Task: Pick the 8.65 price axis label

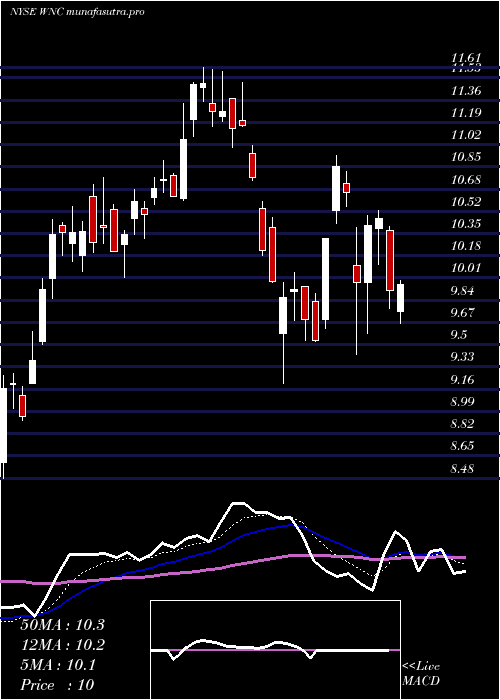Action: 462,446
